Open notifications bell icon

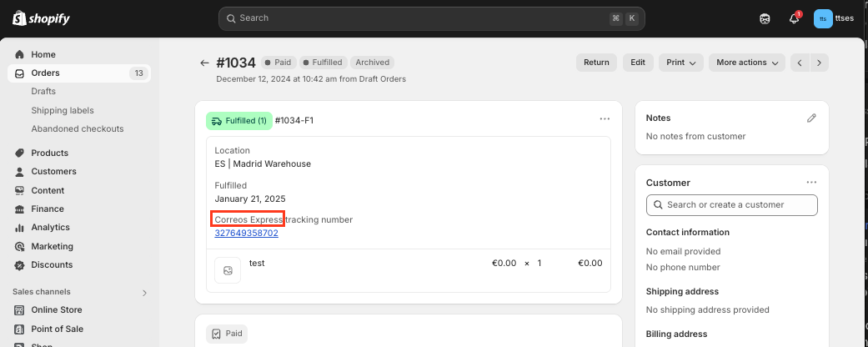tap(795, 18)
